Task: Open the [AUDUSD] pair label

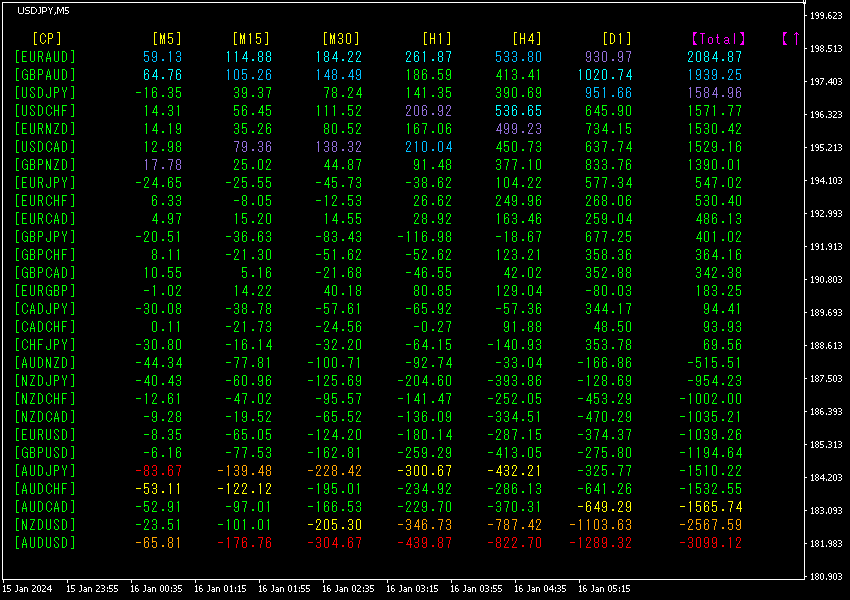Action: (45, 543)
